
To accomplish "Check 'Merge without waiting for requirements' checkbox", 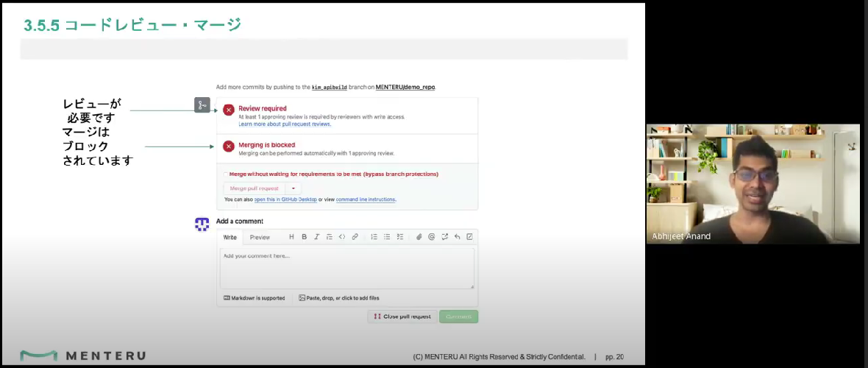I will tap(226, 174).
